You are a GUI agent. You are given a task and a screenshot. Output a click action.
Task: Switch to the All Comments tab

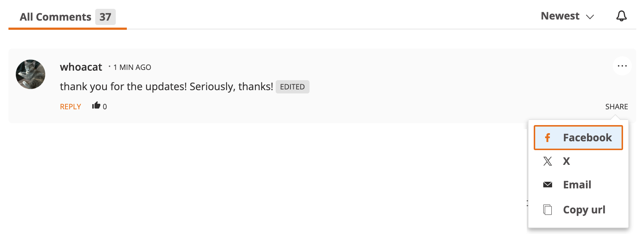[56, 17]
